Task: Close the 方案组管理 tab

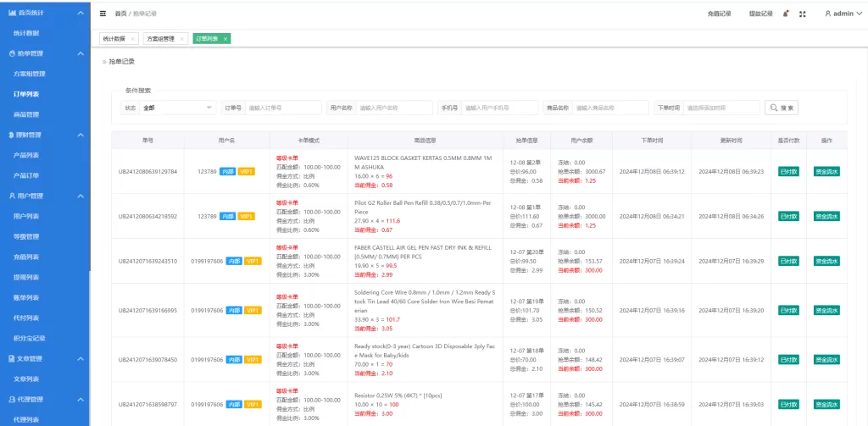Action: (x=181, y=39)
